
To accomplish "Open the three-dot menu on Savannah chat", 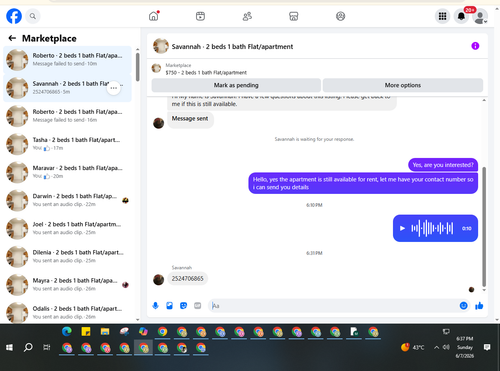I will point(114,88).
